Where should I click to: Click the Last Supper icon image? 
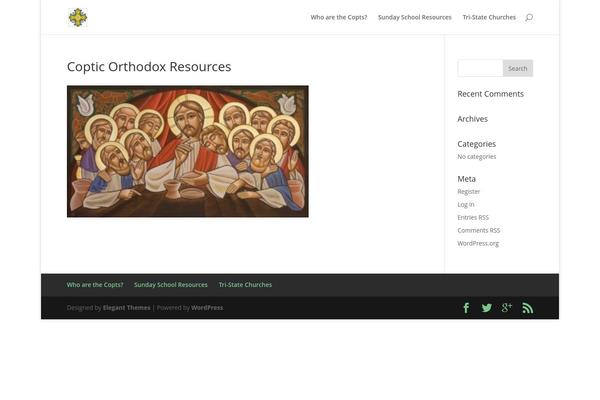[x=188, y=151]
